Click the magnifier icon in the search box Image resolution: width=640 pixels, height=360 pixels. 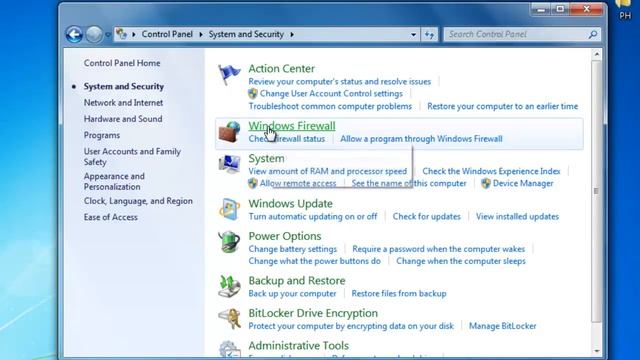pos(593,35)
